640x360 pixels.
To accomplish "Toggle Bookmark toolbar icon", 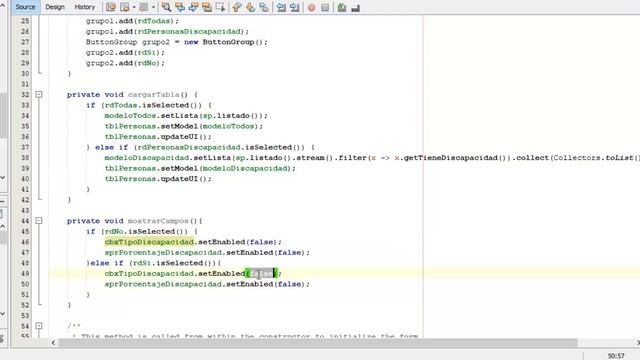I will 264,7.
